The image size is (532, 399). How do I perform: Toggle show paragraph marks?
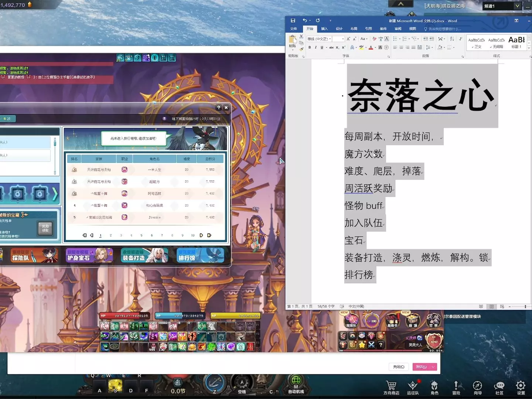pyautogui.click(x=460, y=39)
